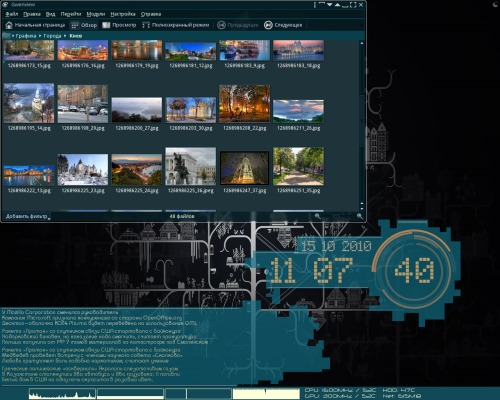The width and height of the screenshot is (500, 400).
Task: Toggle fullscreen with the title bar arrows icon
Action: point(353,5)
